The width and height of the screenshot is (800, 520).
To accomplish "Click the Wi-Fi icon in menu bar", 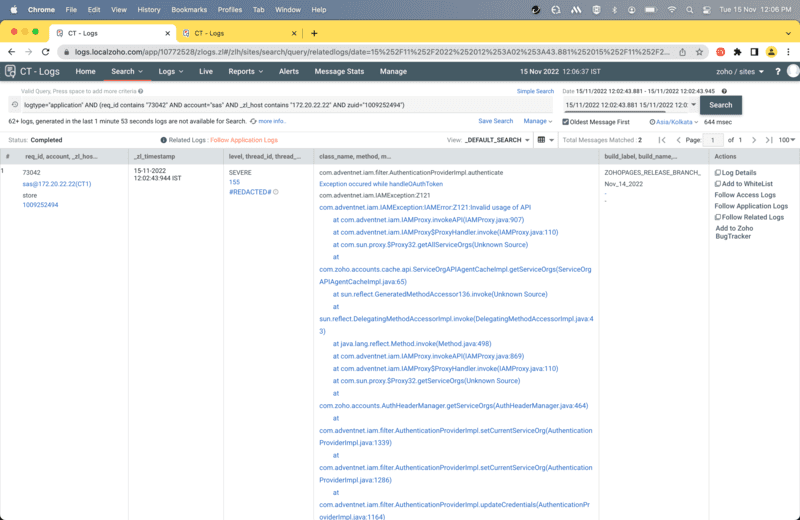I will 672,10.
